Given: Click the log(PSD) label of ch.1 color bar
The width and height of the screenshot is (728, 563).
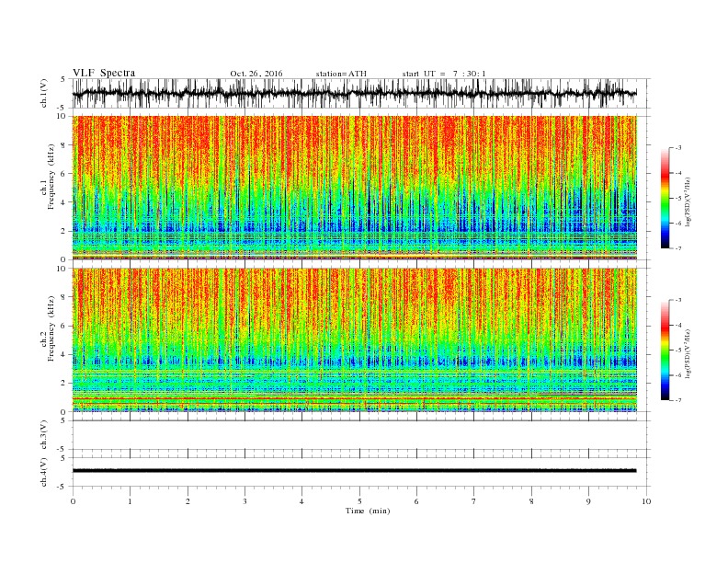Looking at the screenshot, I should click(688, 201).
